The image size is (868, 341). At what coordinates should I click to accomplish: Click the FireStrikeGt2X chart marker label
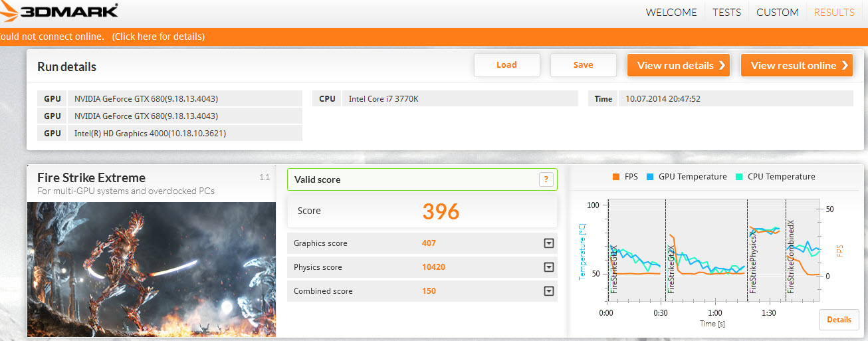[x=671, y=269]
